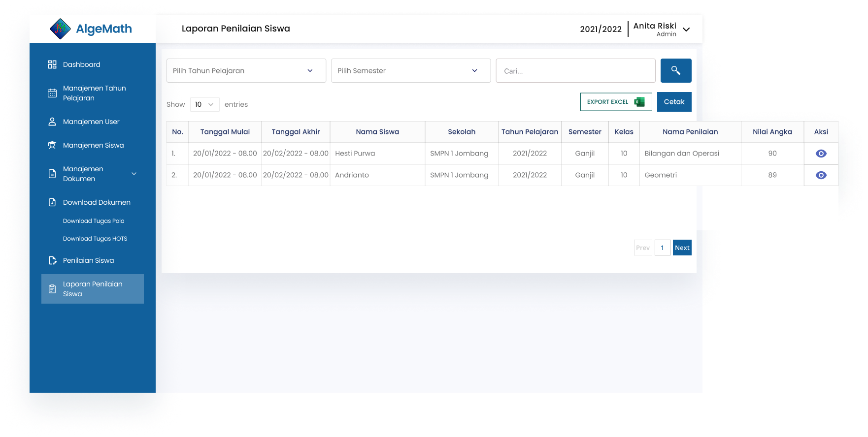The width and height of the screenshot is (868, 437).
Task: Click Manajemen Tahun Pelajaran calendar icon
Action: (x=52, y=93)
